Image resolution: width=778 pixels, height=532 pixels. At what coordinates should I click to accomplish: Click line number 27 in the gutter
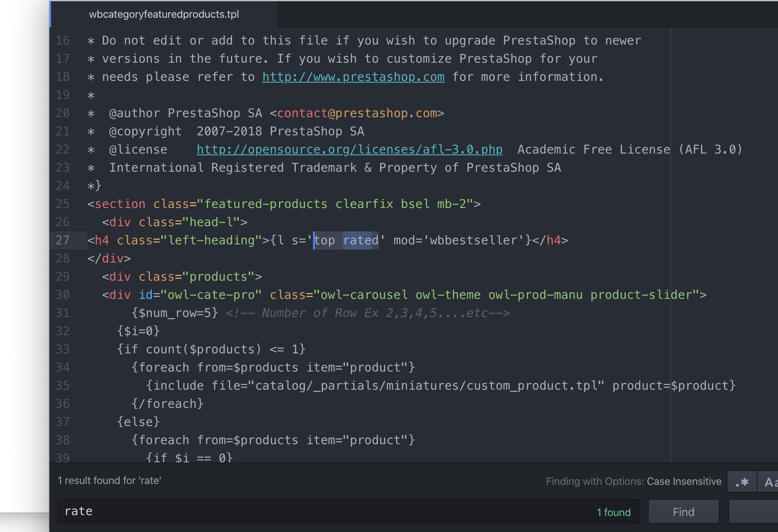click(x=63, y=240)
